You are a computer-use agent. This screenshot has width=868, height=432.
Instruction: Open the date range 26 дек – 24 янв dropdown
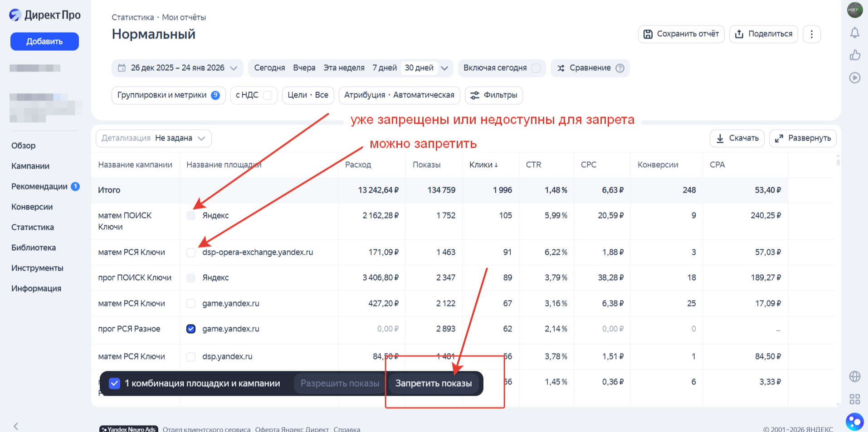click(x=177, y=68)
